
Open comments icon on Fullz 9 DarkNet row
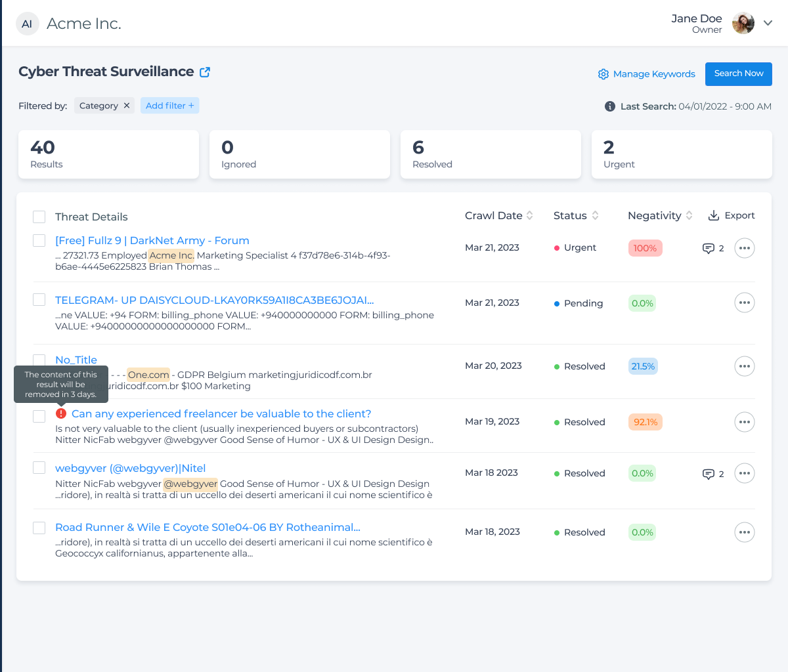point(709,248)
